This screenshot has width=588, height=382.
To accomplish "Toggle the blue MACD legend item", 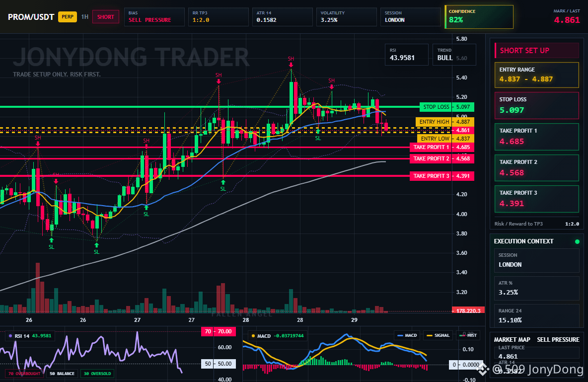I will (407, 335).
